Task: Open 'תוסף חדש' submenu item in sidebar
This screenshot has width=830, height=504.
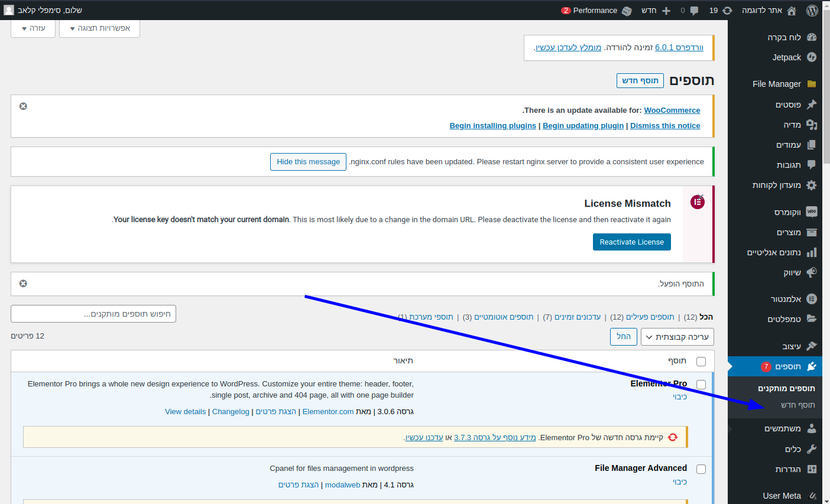Action: (797, 405)
